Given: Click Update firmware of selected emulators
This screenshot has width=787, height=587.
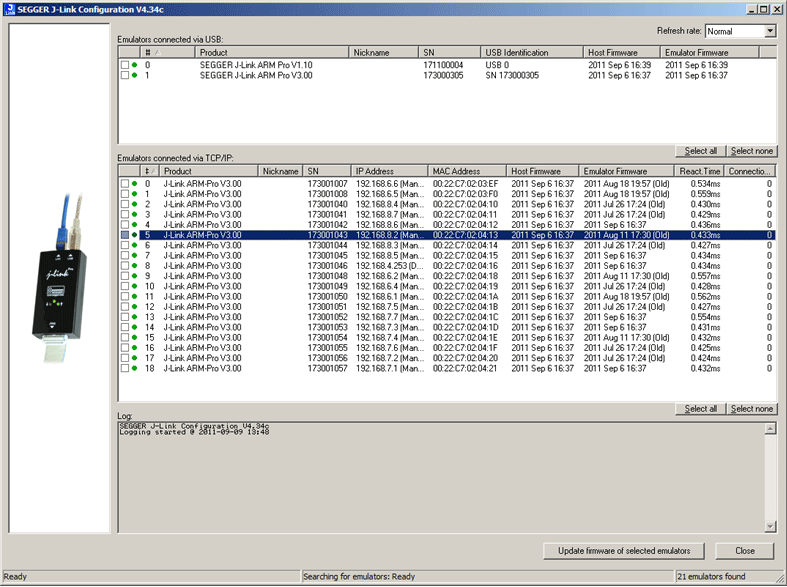Looking at the screenshot, I should coord(624,551).
